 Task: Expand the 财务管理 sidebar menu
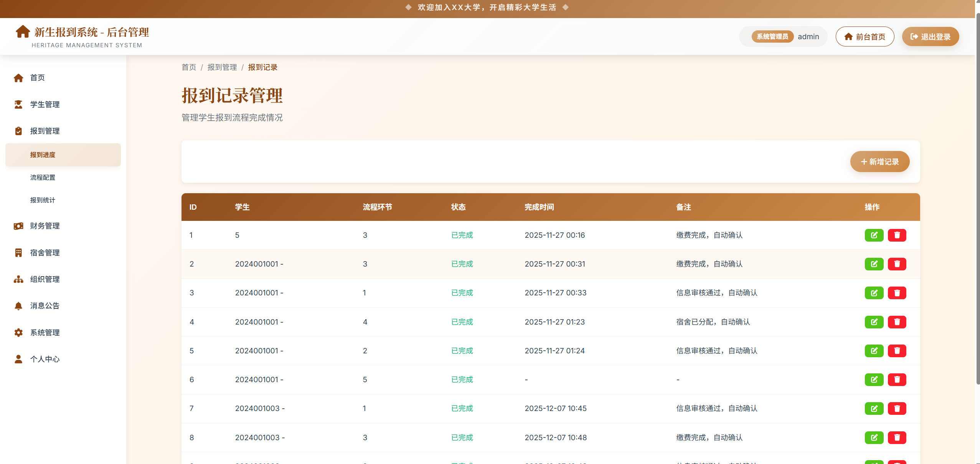[x=45, y=226]
